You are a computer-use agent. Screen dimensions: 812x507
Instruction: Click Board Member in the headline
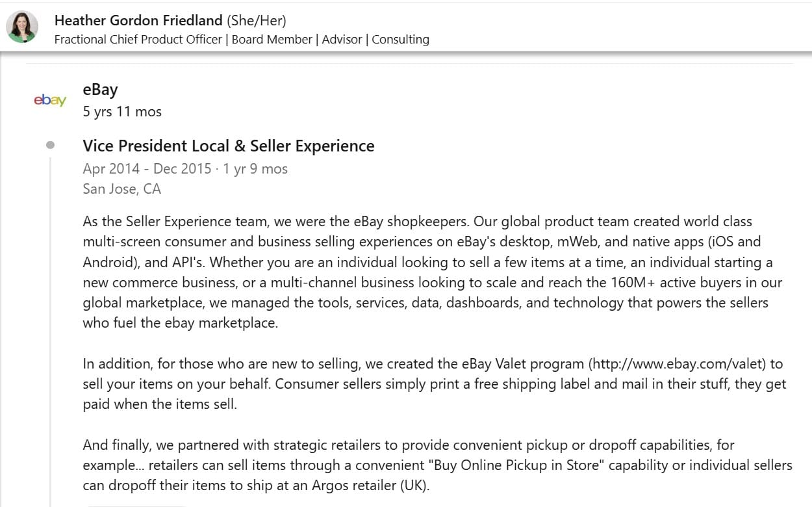tap(272, 39)
